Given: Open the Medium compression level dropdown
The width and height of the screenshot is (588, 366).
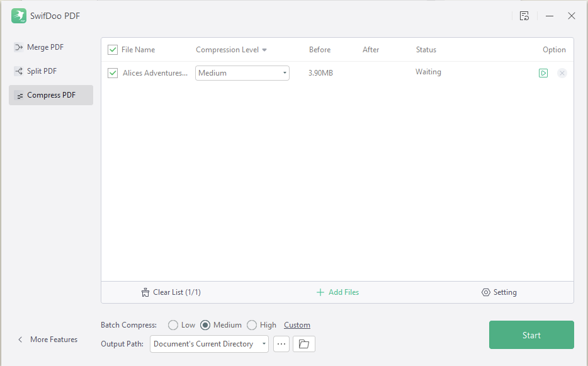Looking at the screenshot, I should (x=242, y=73).
